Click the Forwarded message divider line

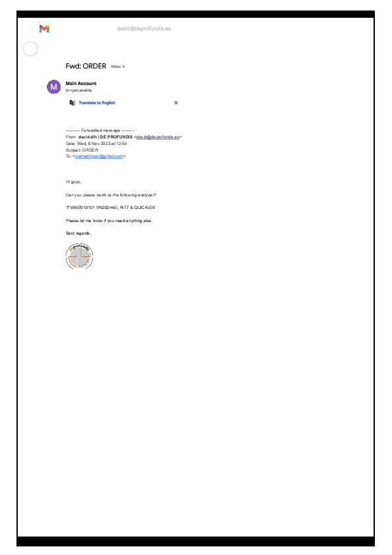tap(100, 131)
